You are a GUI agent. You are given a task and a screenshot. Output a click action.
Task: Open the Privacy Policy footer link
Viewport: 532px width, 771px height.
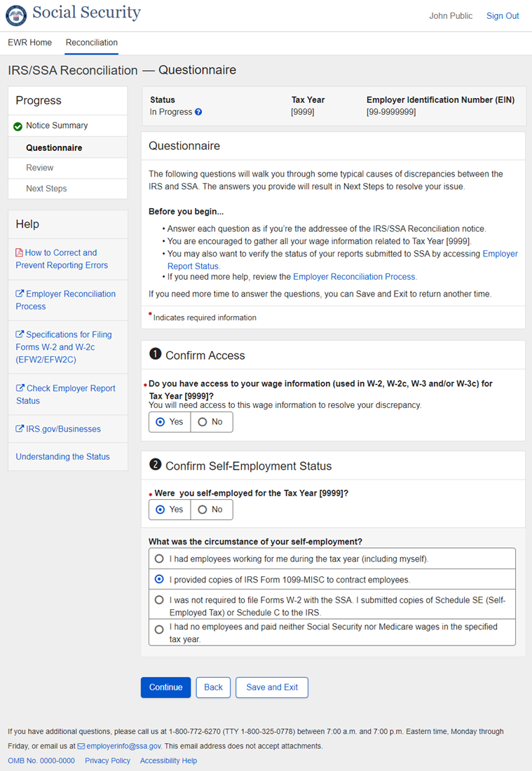pyautogui.click(x=107, y=760)
